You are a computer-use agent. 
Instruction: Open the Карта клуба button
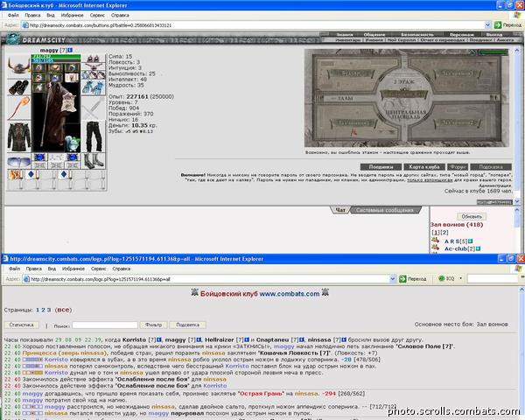click(424, 167)
